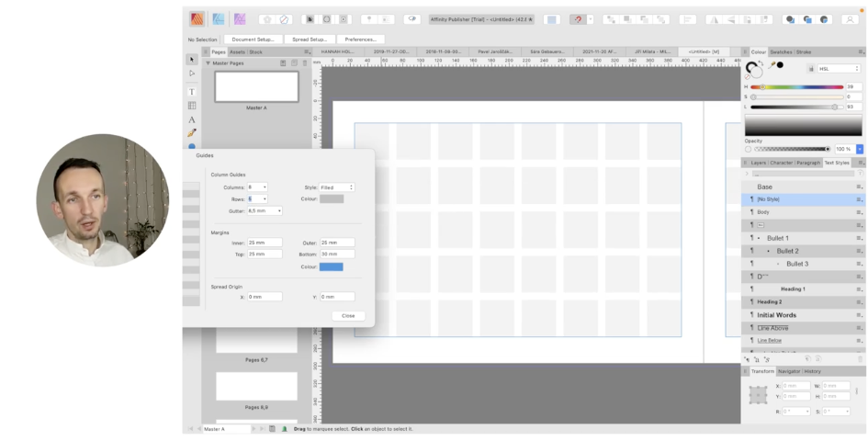Collapse the Master Pages section

click(x=208, y=63)
